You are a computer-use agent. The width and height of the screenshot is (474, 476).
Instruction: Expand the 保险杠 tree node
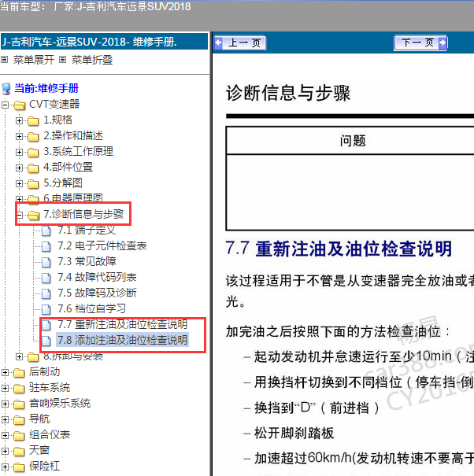pos(5,467)
